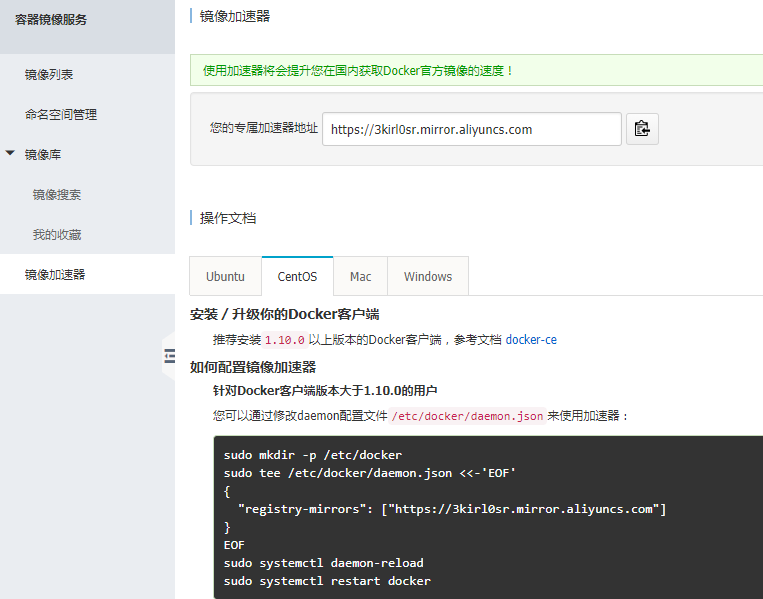Click the copy accelerator address icon
This screenshot has width=763, height=599.
[642, 129]
